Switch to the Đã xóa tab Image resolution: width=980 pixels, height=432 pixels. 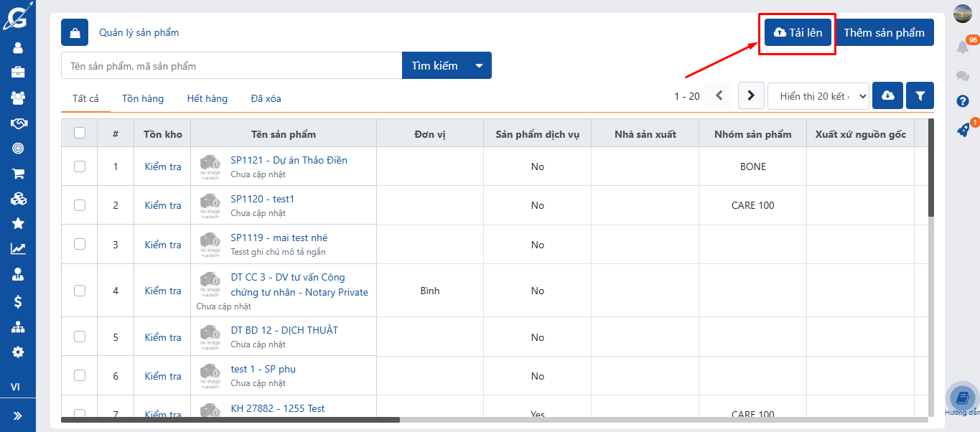[266, 98]
